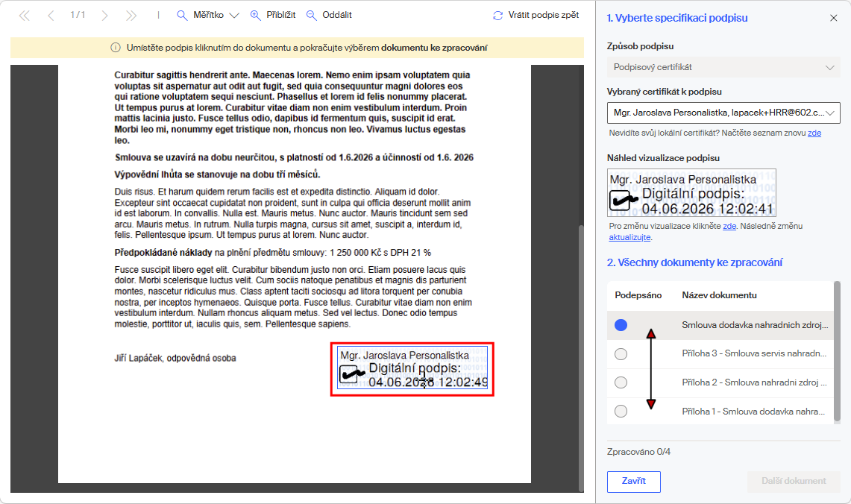
Task: Click the placed signature stamp in document
Action: coord(412,368)
